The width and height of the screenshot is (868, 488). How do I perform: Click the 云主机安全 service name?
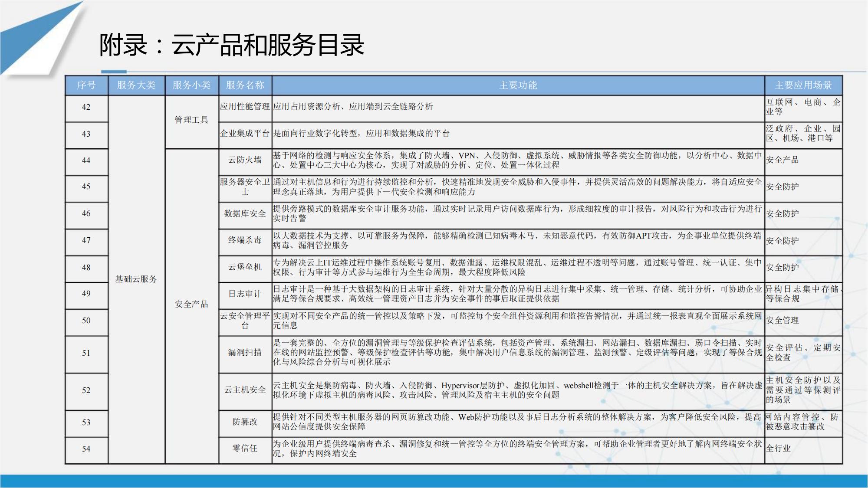(245, 390)
